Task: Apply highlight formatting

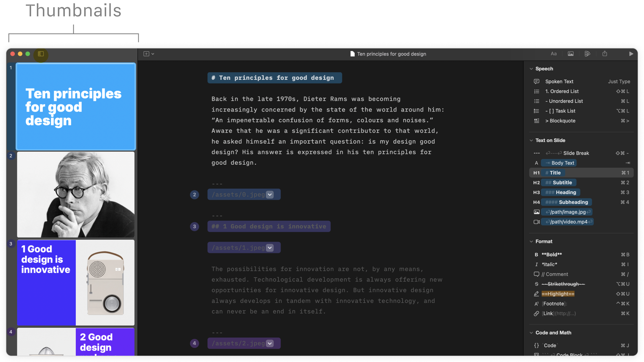Action: point(558,293)
